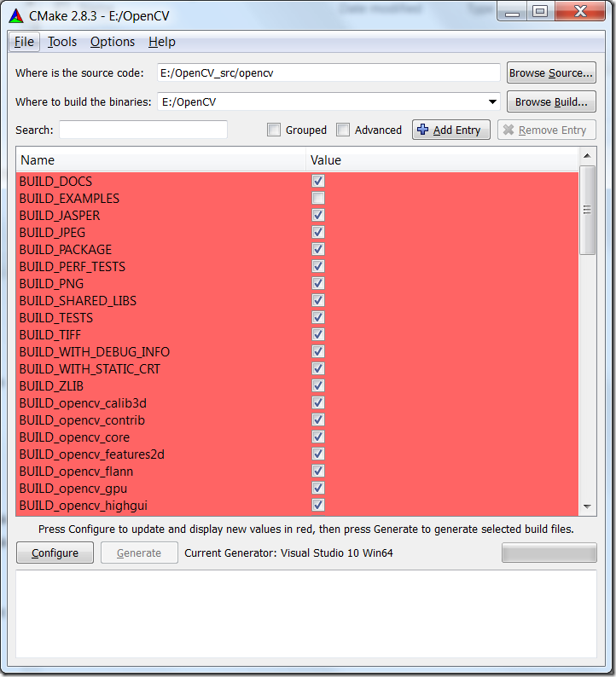The width and height of the screenshot is (616, 677).
Task: Expand the build binaries path dropdown
Action: click(x=492, y=102)
